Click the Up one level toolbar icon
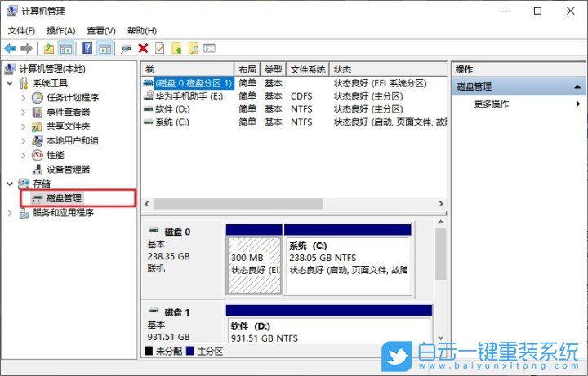This screenshot has width=588, height=376. 49,48
